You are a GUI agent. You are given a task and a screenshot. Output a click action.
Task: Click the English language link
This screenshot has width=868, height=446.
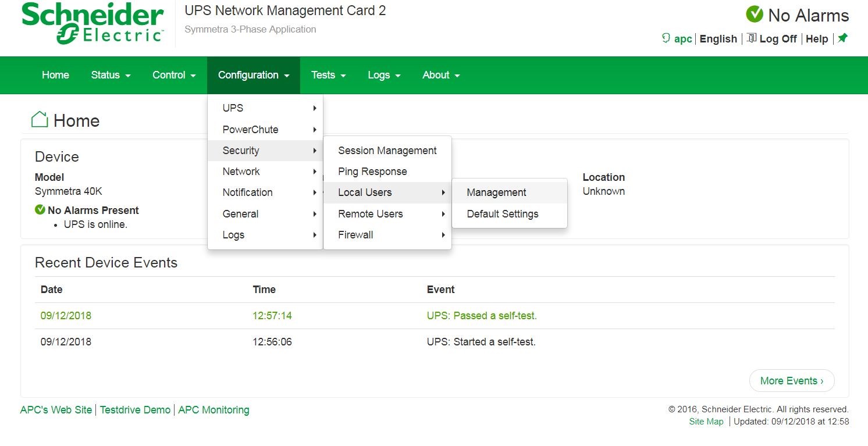[x=718, y=39]
